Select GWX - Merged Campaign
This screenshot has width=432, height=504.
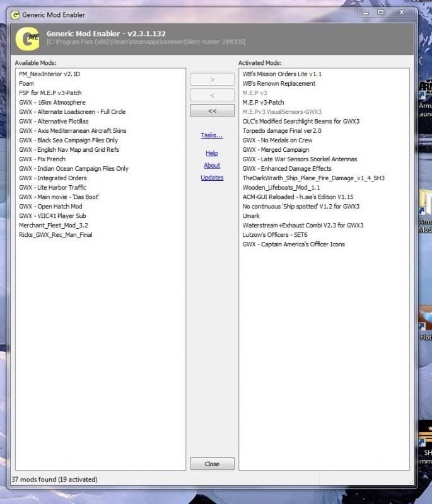point(276,149)
